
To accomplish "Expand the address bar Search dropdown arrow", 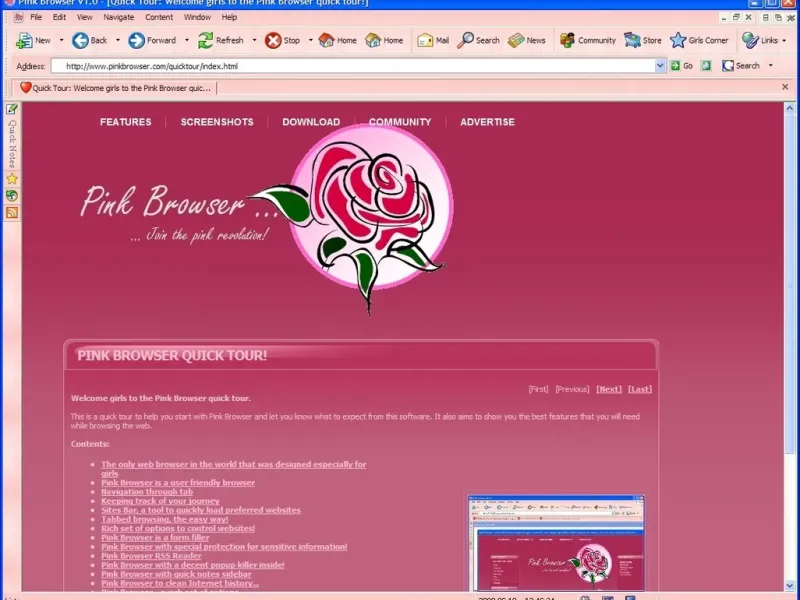I will pyautogui.click(x=770, y=65).
